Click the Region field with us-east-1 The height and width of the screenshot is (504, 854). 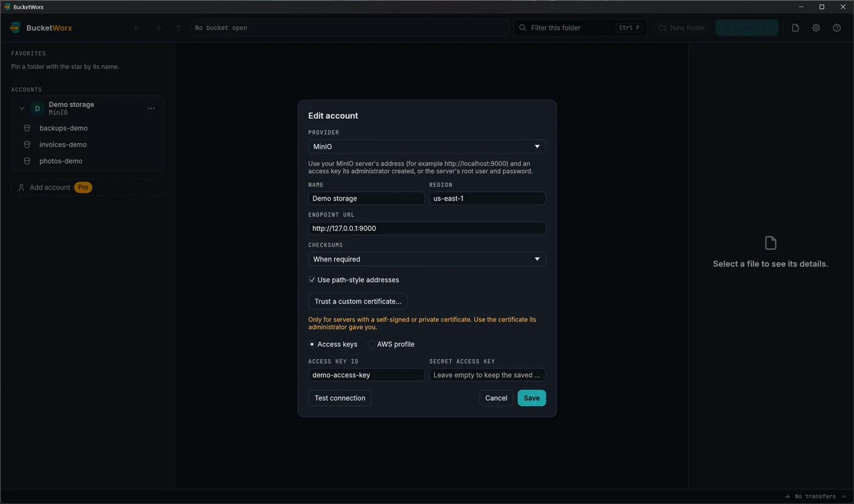[487, 198]
